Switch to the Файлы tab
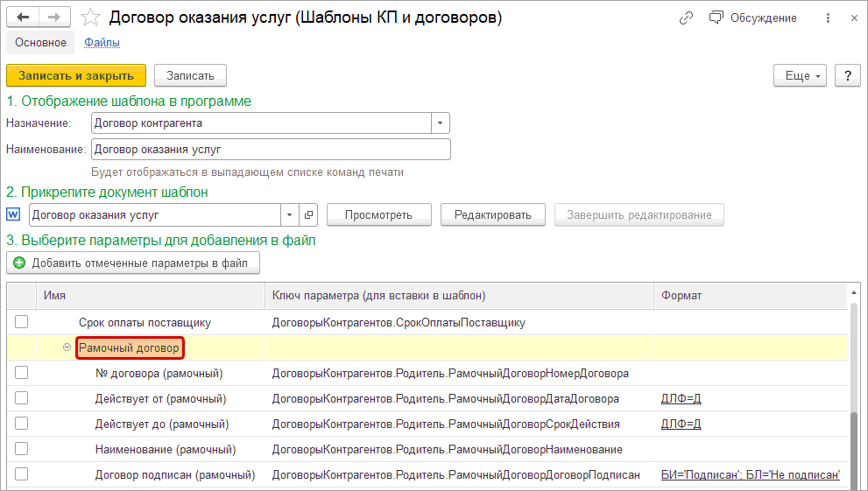Screen dimensions: 868x491 tap(102, 42)
